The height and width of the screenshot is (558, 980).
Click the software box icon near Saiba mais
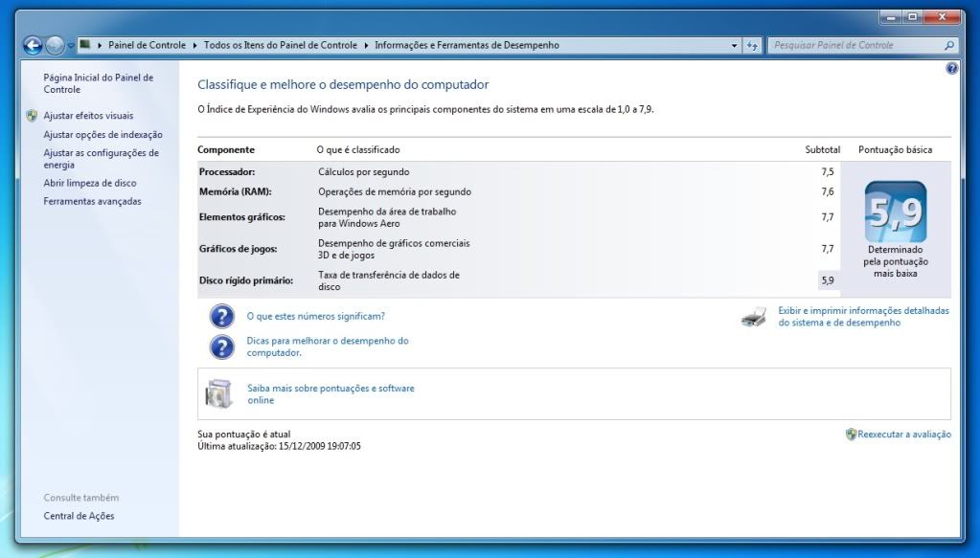(218, 393)
